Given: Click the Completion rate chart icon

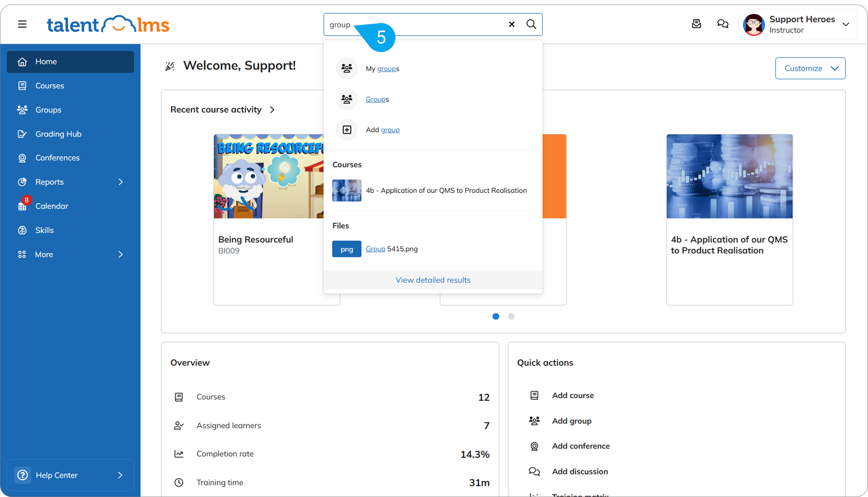Looking at the screenshot, I should [x=179, y=454].
